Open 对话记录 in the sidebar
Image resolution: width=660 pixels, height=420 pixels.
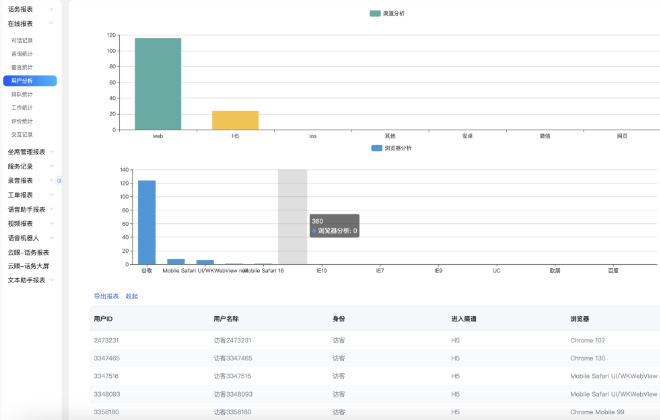pos(22,40)
